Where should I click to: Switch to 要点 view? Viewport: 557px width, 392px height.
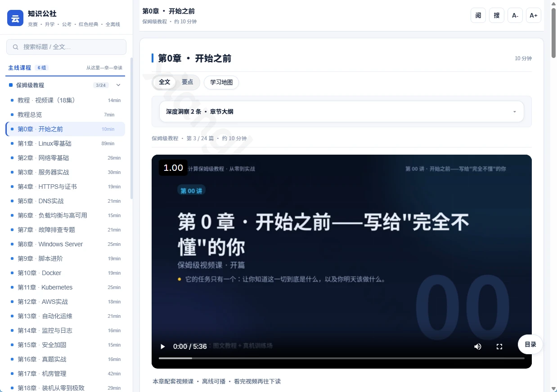(188, 82)
